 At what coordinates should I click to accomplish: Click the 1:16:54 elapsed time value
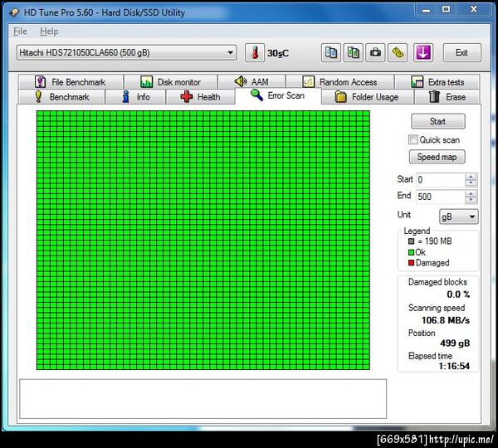(454, 366)
